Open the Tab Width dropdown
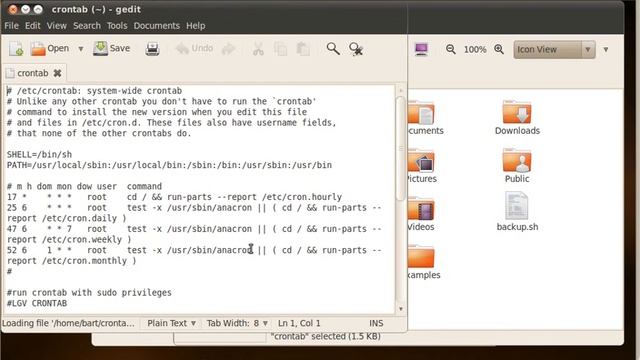 coord(237,323)
